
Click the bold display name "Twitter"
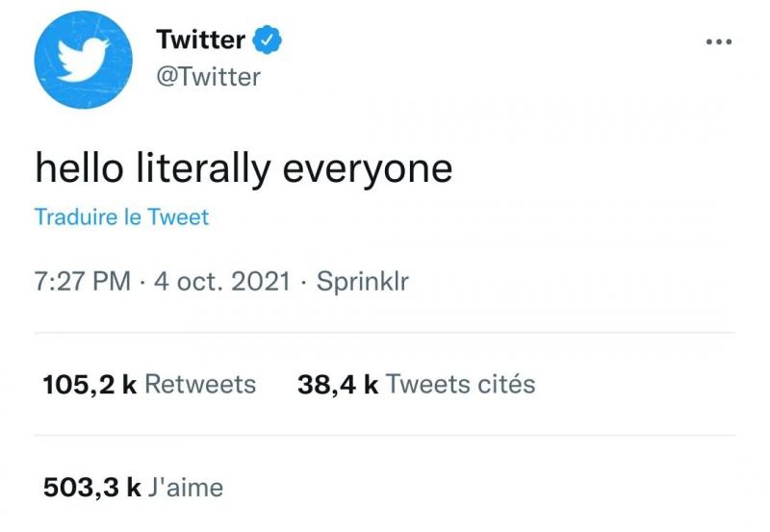coord(200,40)
